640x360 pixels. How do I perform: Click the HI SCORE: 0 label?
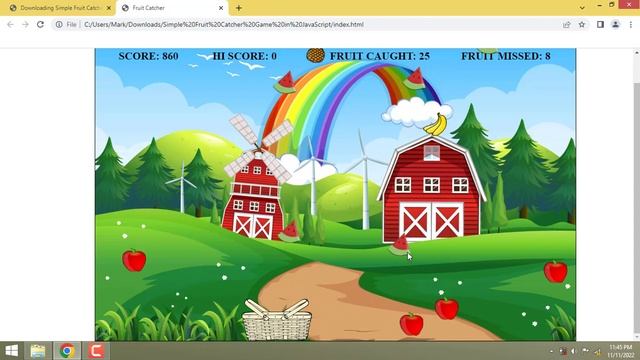point(244,56)
